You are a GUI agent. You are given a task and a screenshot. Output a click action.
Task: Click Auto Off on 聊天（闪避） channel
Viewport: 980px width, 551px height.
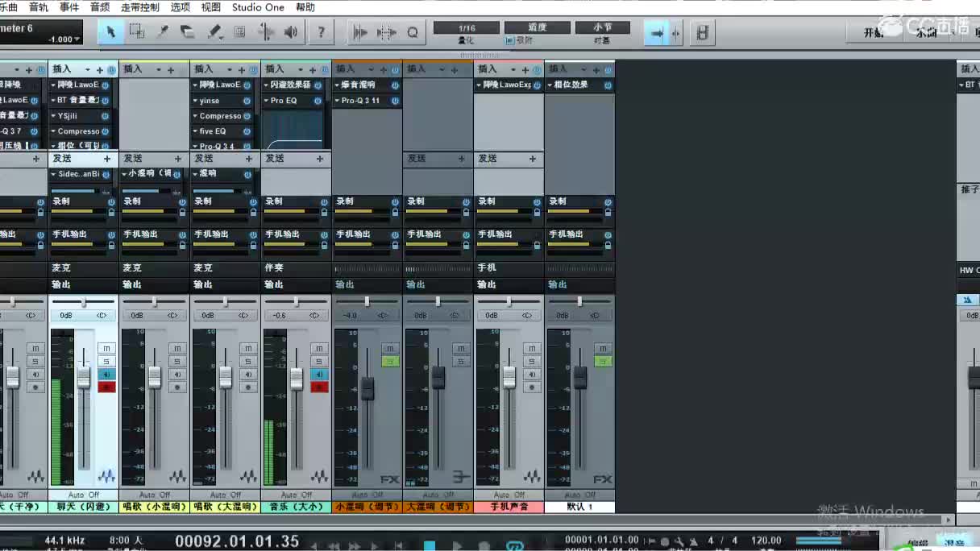84,495
